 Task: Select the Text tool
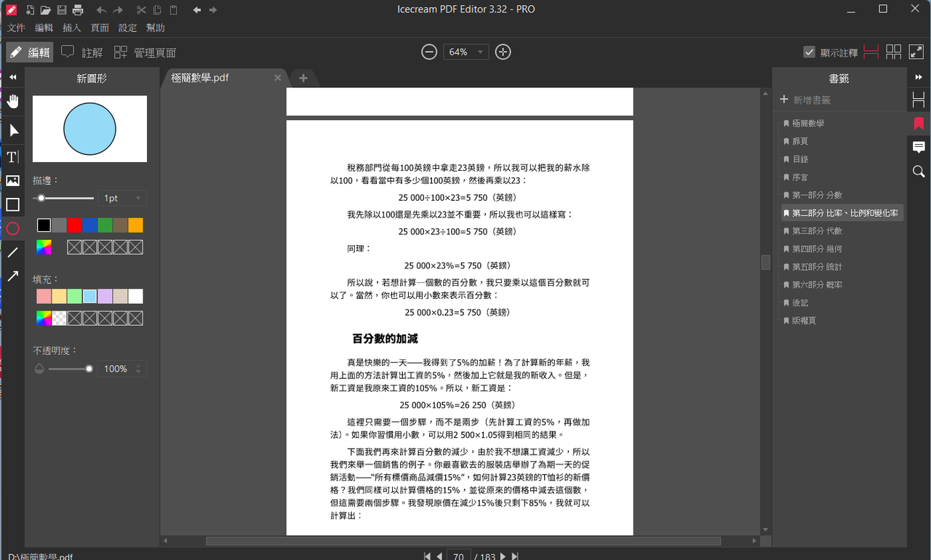pos(13,157)
